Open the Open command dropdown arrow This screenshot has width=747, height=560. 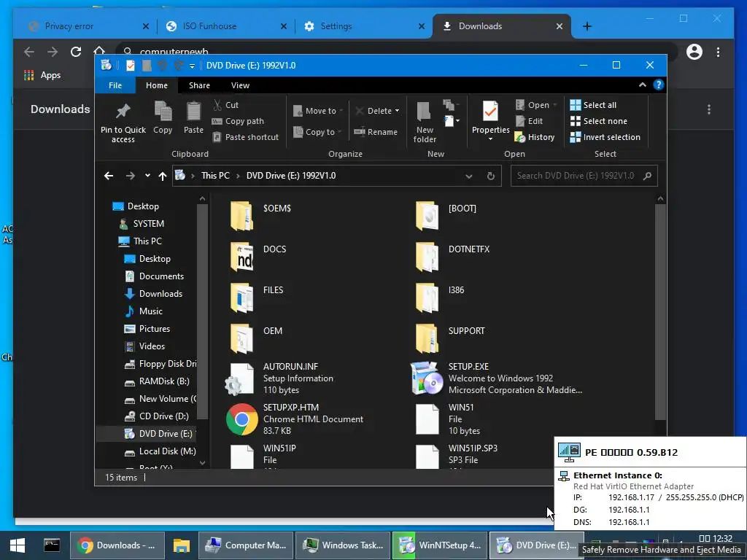click(x=554, y=105)
